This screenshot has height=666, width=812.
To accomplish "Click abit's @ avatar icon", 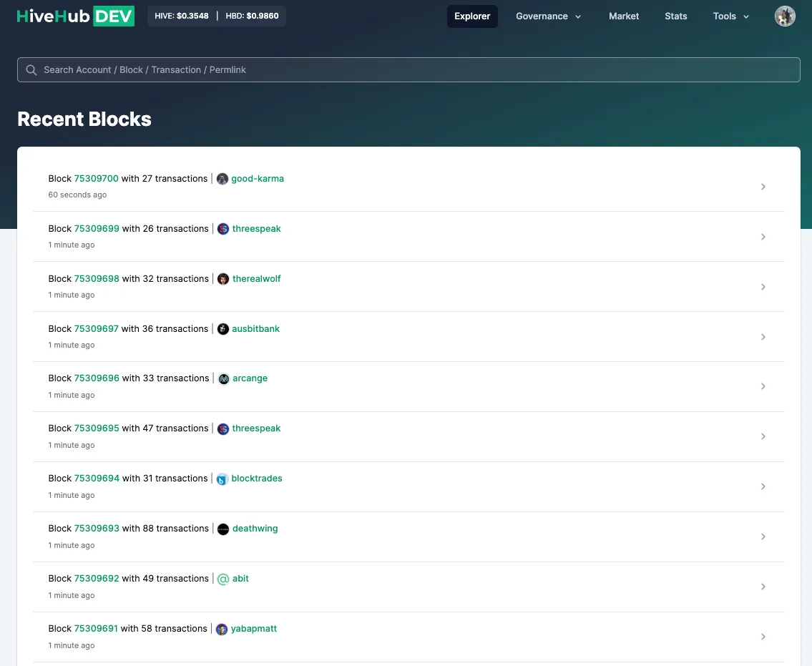I will point(223,579).
